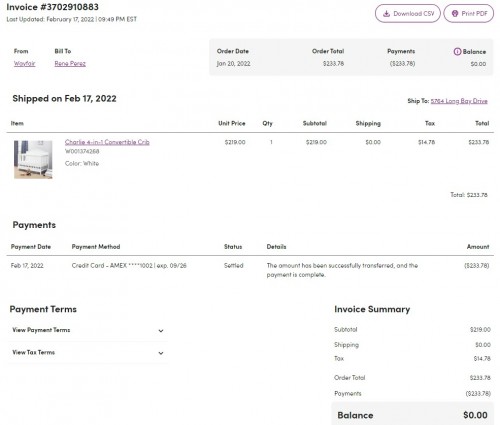Open the View Tax Terms section
500x425 pixels.
click(x=88, y=352)
